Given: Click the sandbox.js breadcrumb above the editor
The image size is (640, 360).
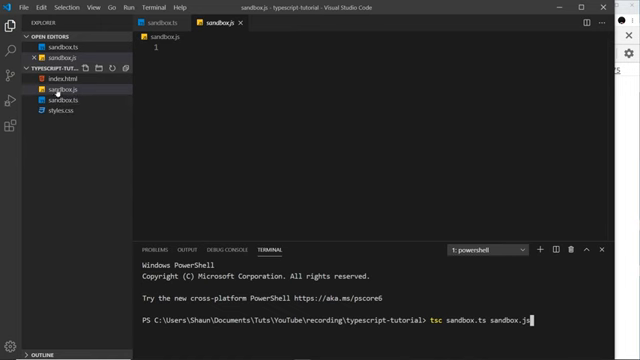Looking at the screenshot, I should coord(165,37).
